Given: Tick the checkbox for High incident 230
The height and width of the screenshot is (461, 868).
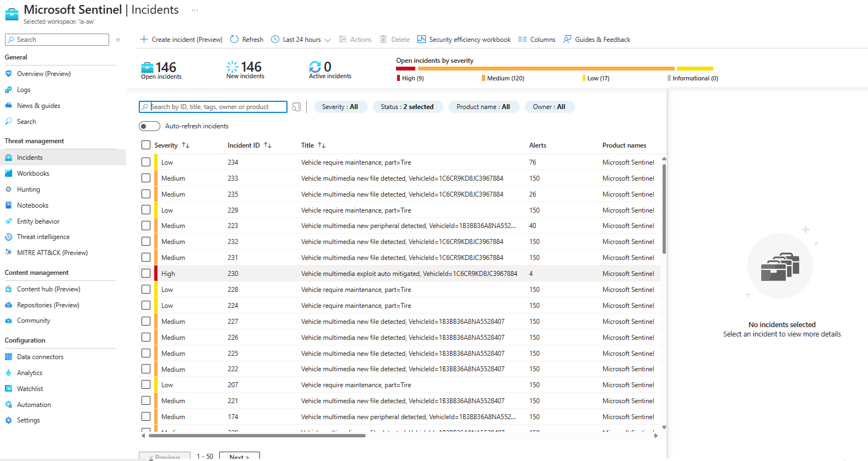Looking at the screenshot, I should pyautogui.click(x=146, y=273).
